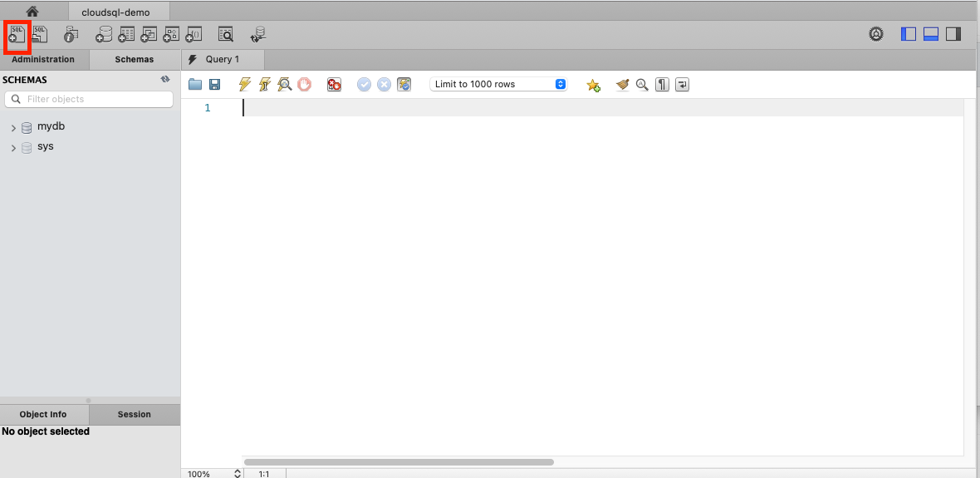This screenshot has height=478, width=980.
Task: Expand the sys schema
Action: click(x=14, y=148)
